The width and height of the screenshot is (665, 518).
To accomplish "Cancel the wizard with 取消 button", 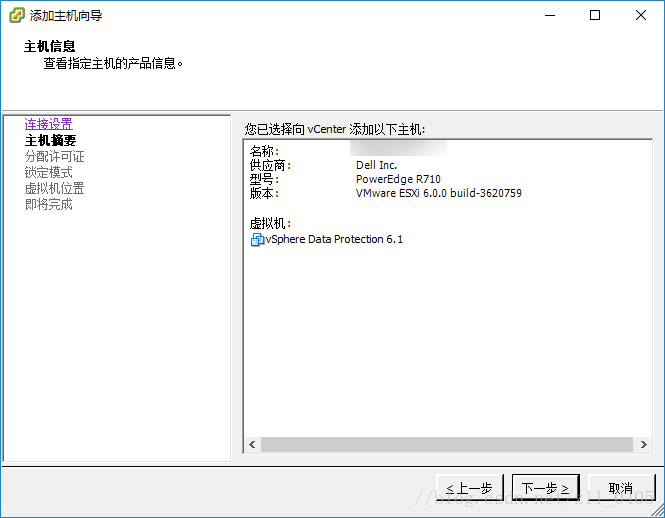I will tap(622, 488).
